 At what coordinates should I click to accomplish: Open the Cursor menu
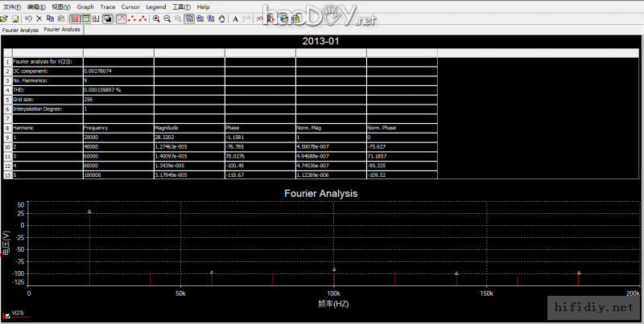[130, 6]
